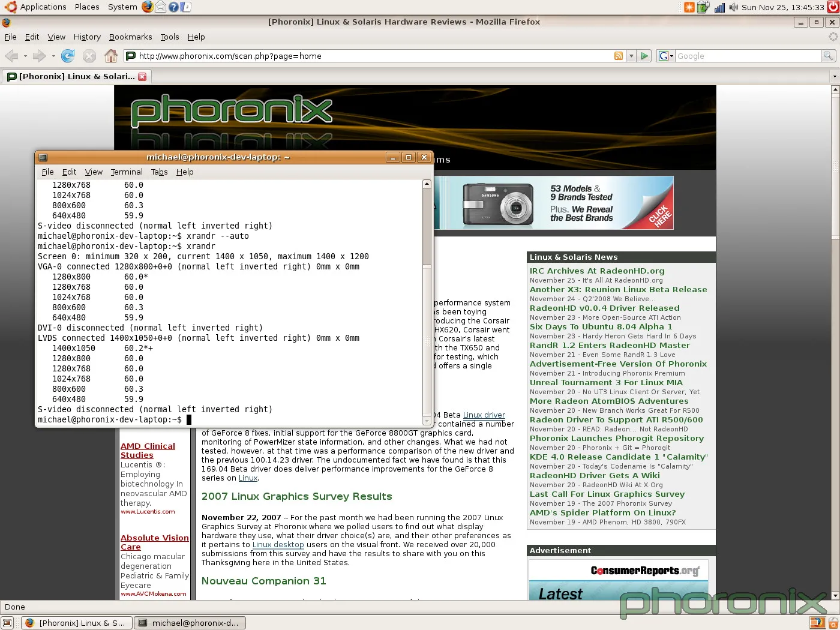
Task: Click the Ubuntu logo on the Applications menu
Action: click(10, 7)
